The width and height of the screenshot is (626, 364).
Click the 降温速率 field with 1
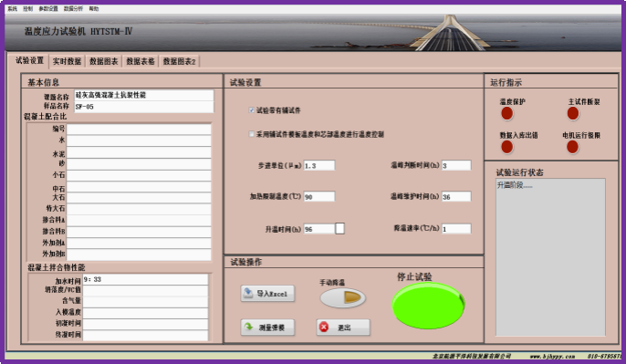(456, 229)
